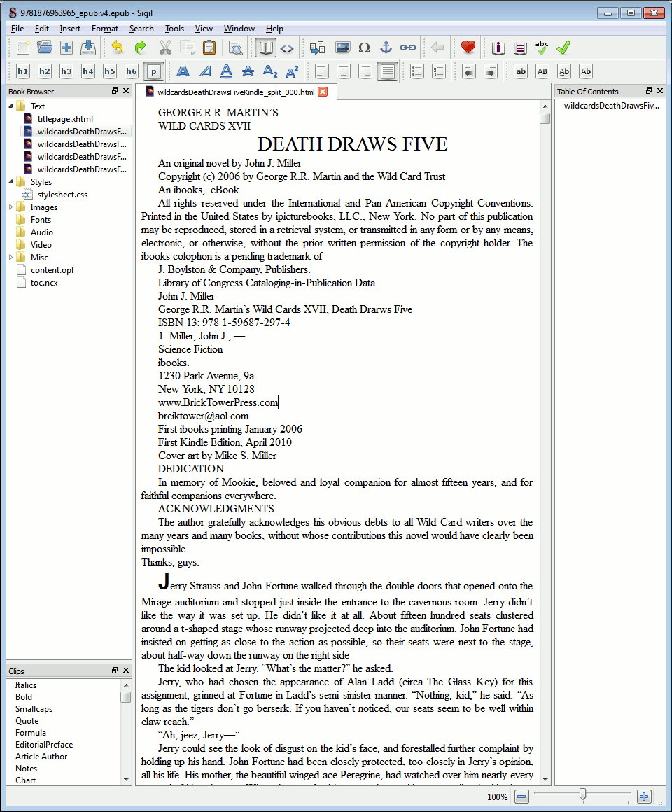Expand the Misc folder

click(11, 257)
